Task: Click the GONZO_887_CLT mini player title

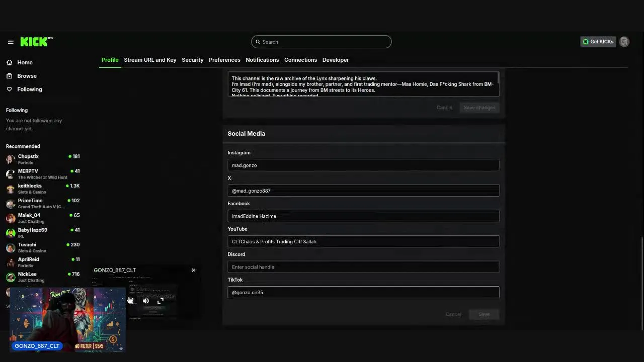Action: (115, 270)
